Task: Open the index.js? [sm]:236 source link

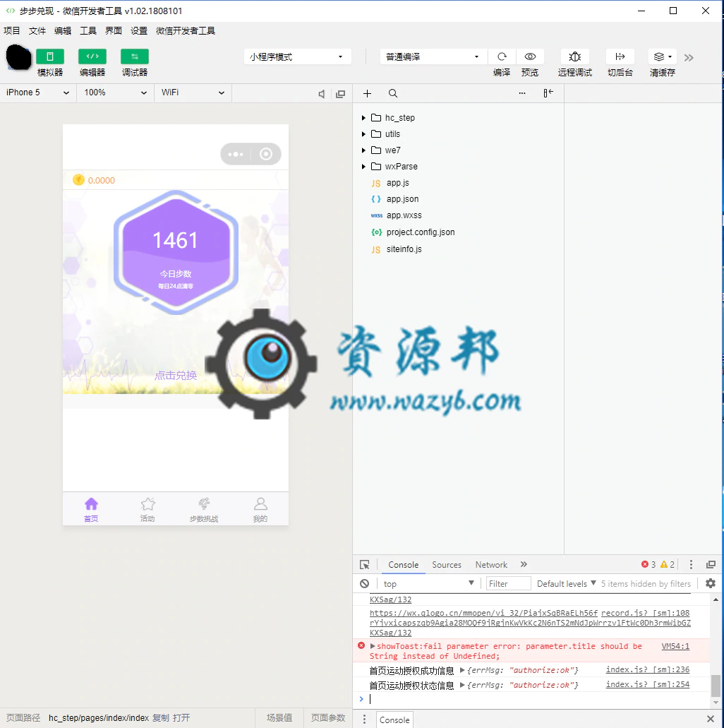Action: (647, 670)
